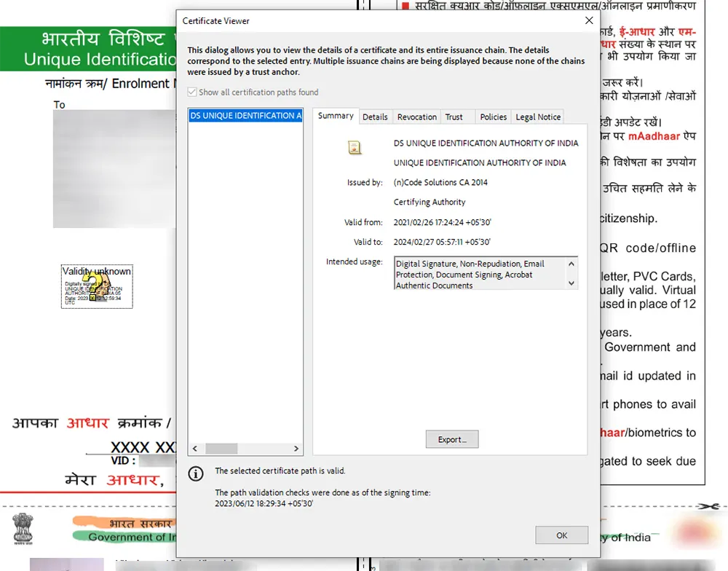The image size is (728, 571).
Task: Click 'UNIQUE IDENTIFICATION AUTHORITY OF INDIA' organization line
Action: [480, 163]
